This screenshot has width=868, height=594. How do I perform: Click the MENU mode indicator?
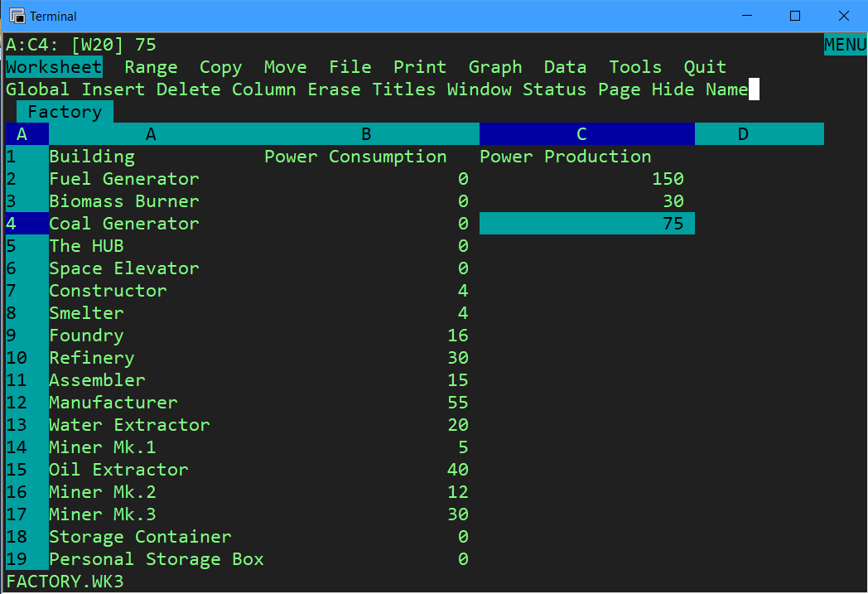point(845,44)
